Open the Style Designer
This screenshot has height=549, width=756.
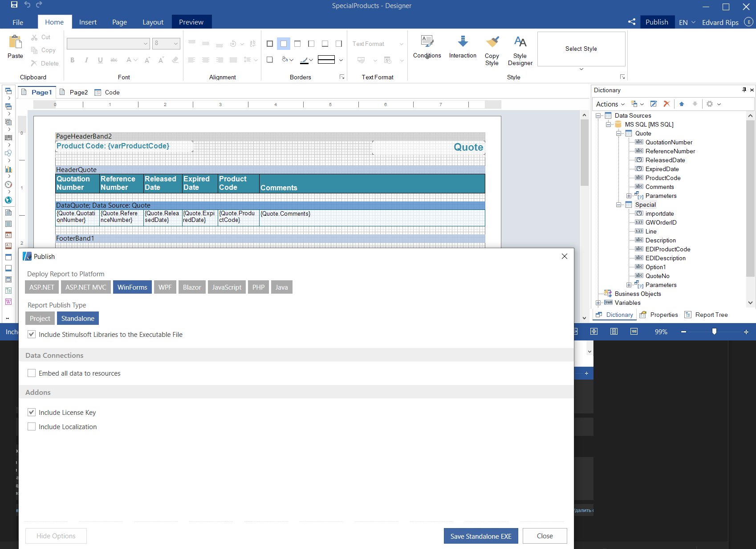[x=520, y=50]
